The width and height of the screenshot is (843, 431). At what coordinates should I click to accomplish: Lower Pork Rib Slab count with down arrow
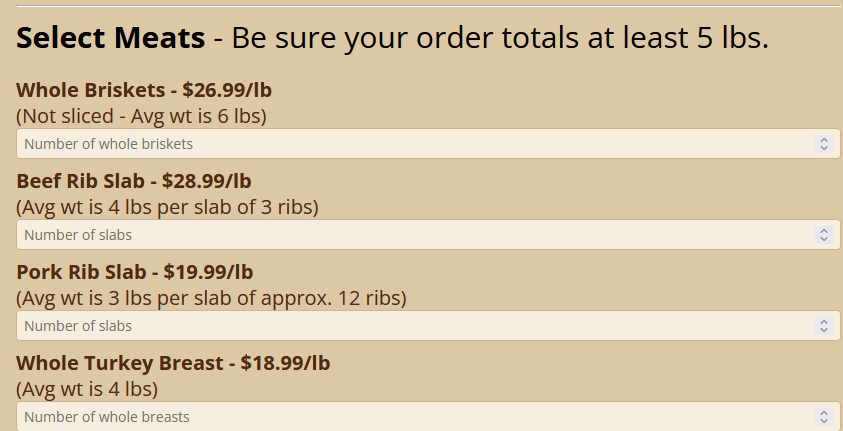pos(824,330)
